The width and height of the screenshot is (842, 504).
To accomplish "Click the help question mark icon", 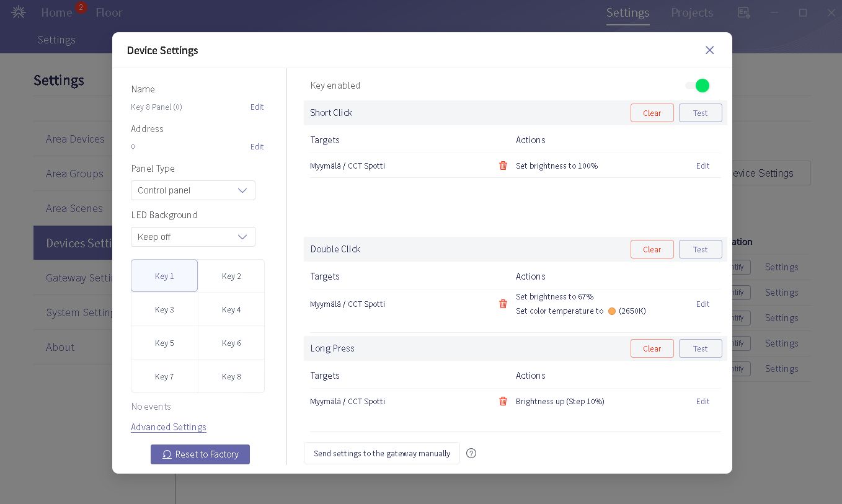I will [x=471, y=453].
